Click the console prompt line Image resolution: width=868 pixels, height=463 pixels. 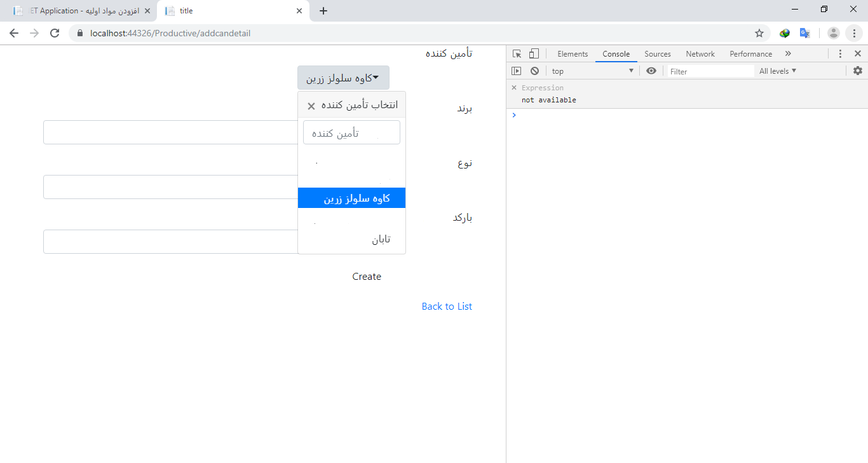pyautogui.click(x=687, y=115)
